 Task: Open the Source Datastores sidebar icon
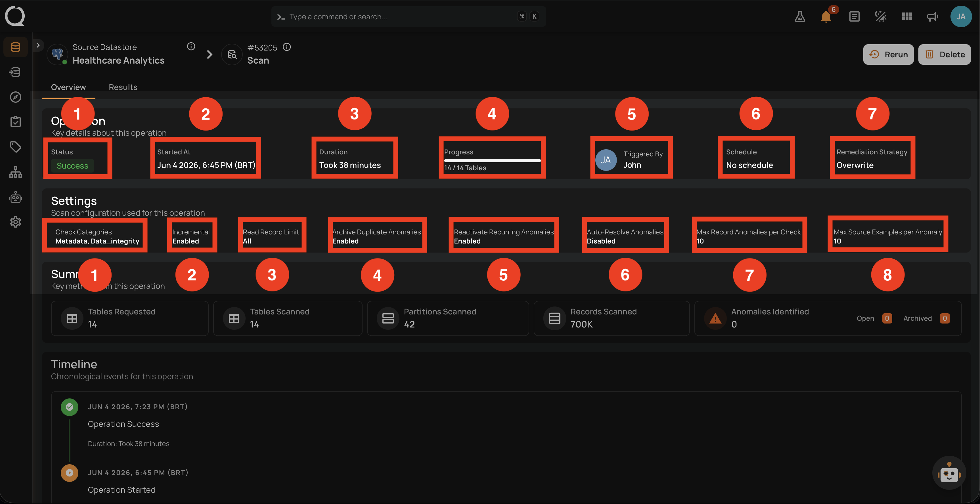point(16,47)
